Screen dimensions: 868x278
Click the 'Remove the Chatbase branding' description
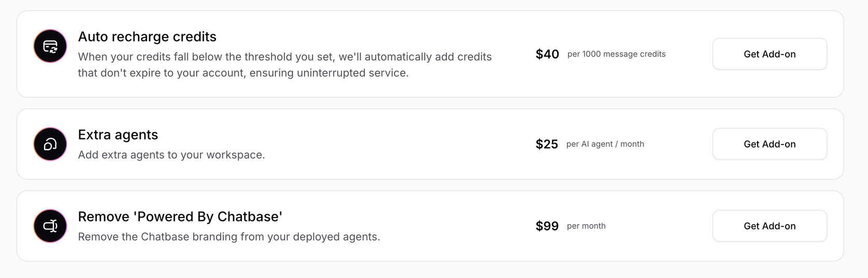[x=229, y=237]
